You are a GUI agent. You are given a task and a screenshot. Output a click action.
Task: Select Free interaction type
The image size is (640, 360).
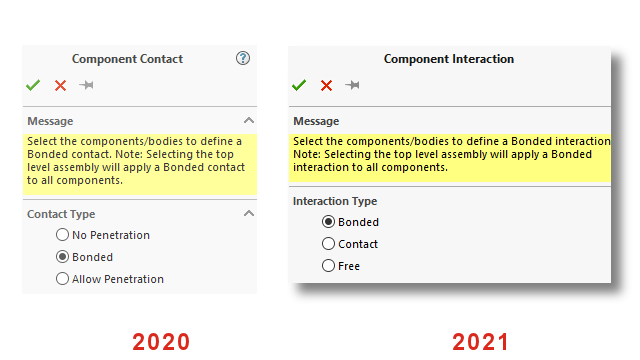pos(328,266)
